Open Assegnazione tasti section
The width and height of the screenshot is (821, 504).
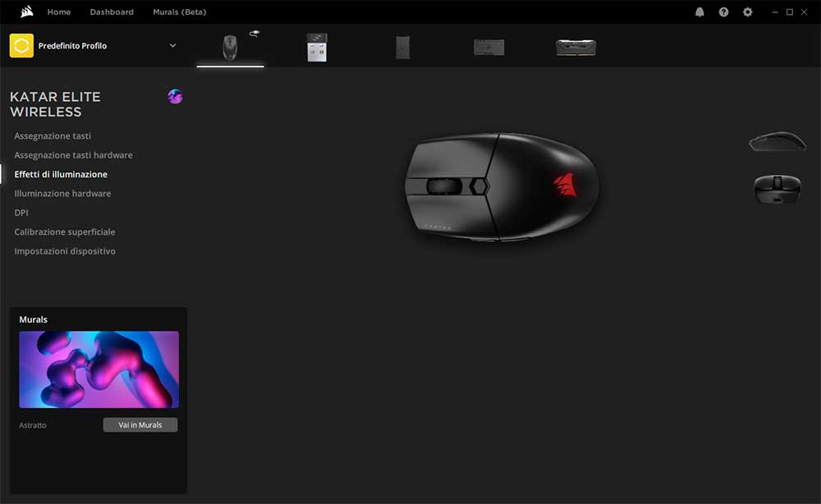pyautogui.click(x=53, y=136)
